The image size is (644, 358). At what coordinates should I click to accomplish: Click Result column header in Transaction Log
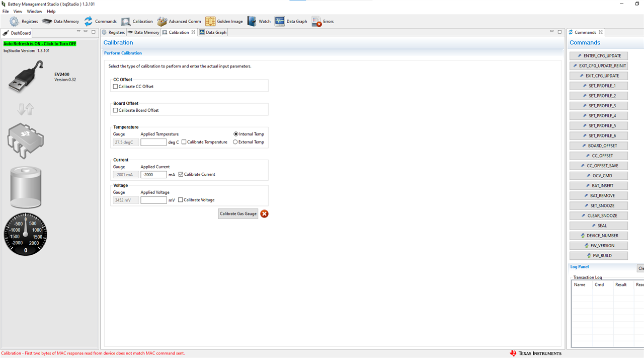click(623, 284)
